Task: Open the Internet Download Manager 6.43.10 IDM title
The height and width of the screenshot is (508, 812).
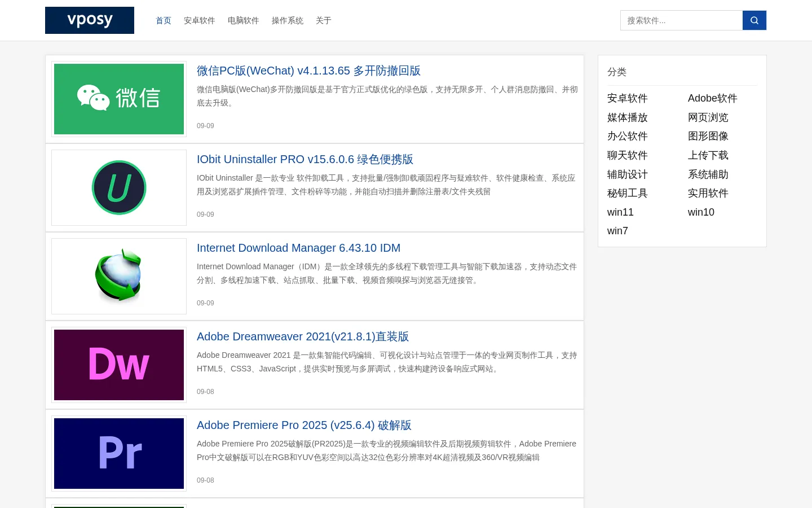Action: click(299, 248)
